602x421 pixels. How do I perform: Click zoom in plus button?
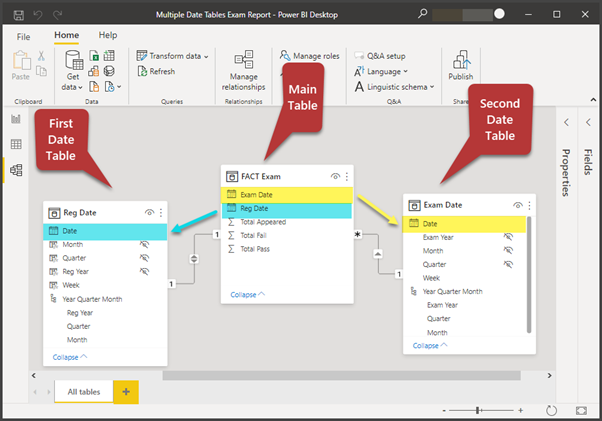pyautogui.click(x=520, y=411)
